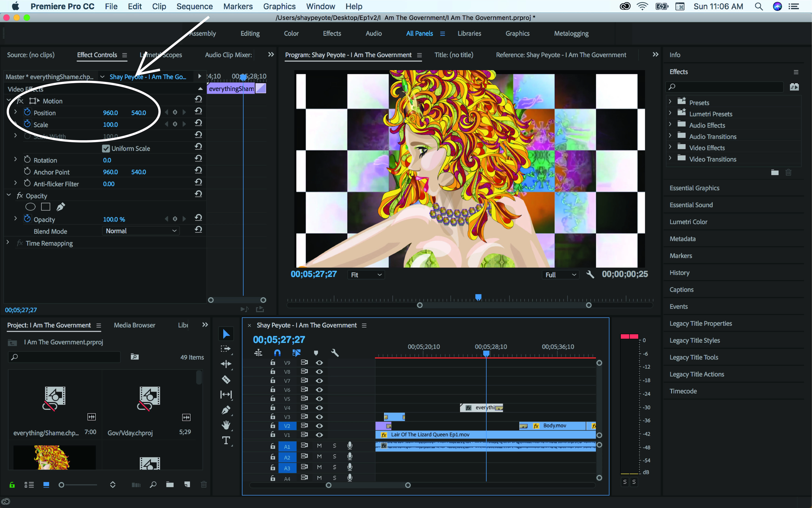
Task: Mute audio track A1
Action: [319, 446]
